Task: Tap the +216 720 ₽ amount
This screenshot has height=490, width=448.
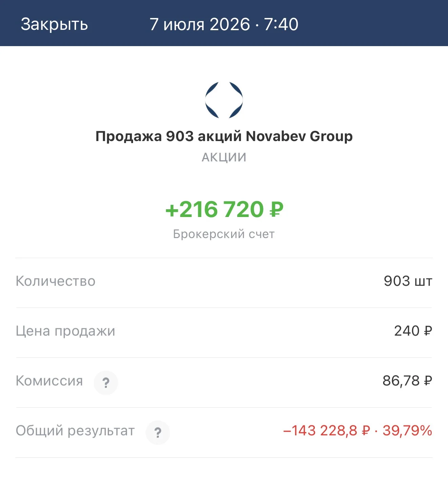Action: [224, 209]
